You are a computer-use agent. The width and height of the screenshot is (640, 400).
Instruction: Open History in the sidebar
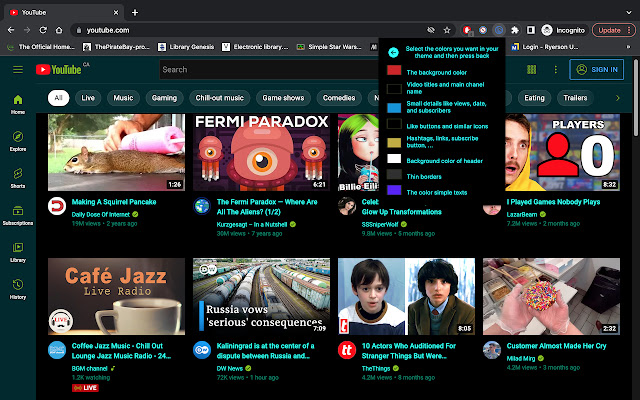click(17, 288)
